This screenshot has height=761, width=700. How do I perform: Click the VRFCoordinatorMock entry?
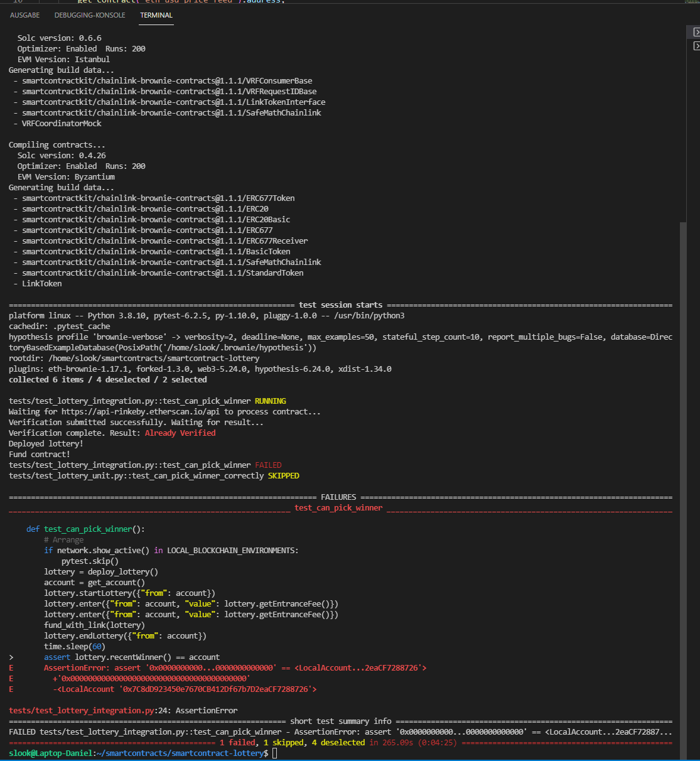click(x=57, y=124)
